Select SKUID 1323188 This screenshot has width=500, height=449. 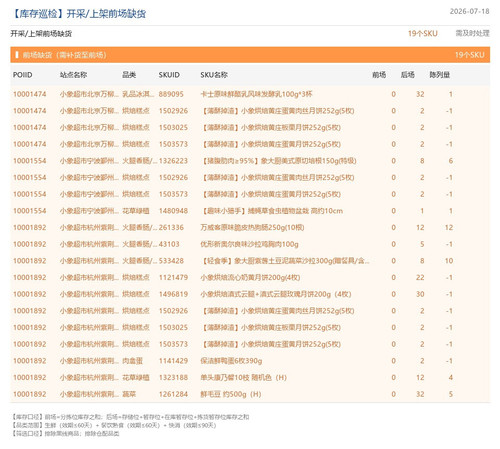point(173,377)
